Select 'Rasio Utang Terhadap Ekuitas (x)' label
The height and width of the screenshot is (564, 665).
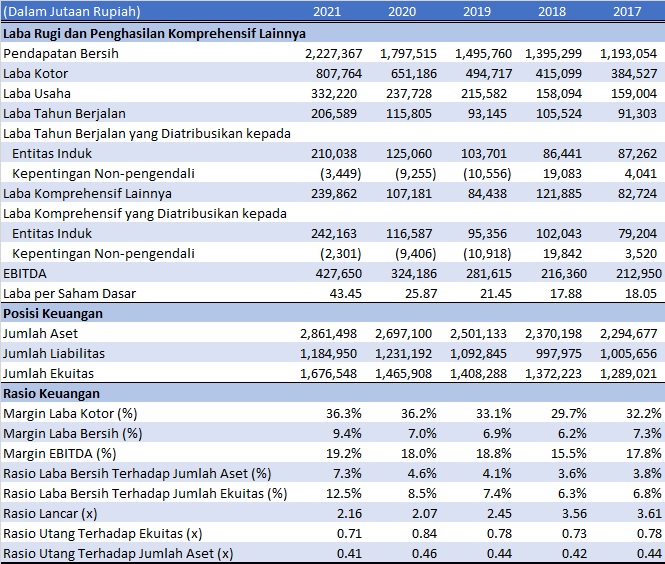point(103,533)
